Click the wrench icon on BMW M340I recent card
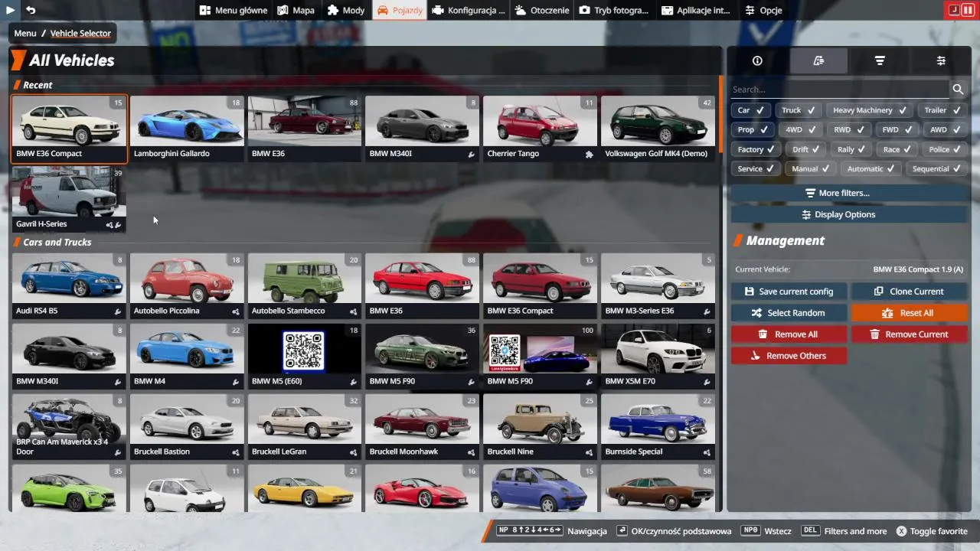The height and width of the screenshot is (551, 980). (472, 154)
